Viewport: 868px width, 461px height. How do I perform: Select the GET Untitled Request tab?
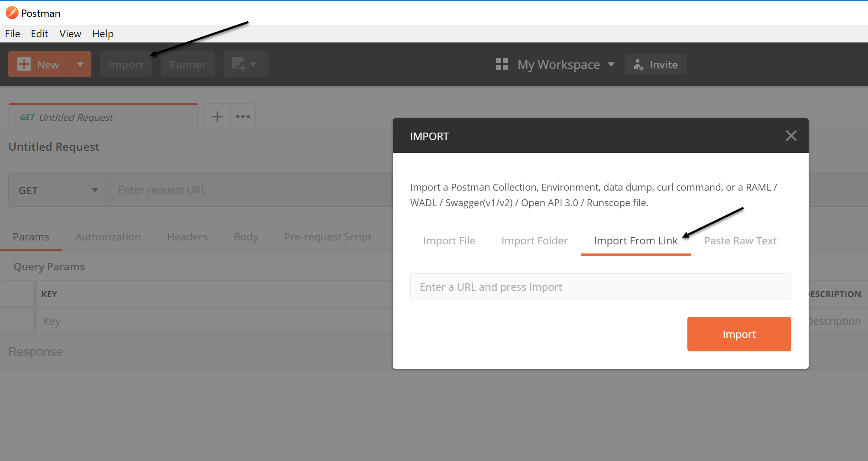pyautogui.click(x=104, y=117)
